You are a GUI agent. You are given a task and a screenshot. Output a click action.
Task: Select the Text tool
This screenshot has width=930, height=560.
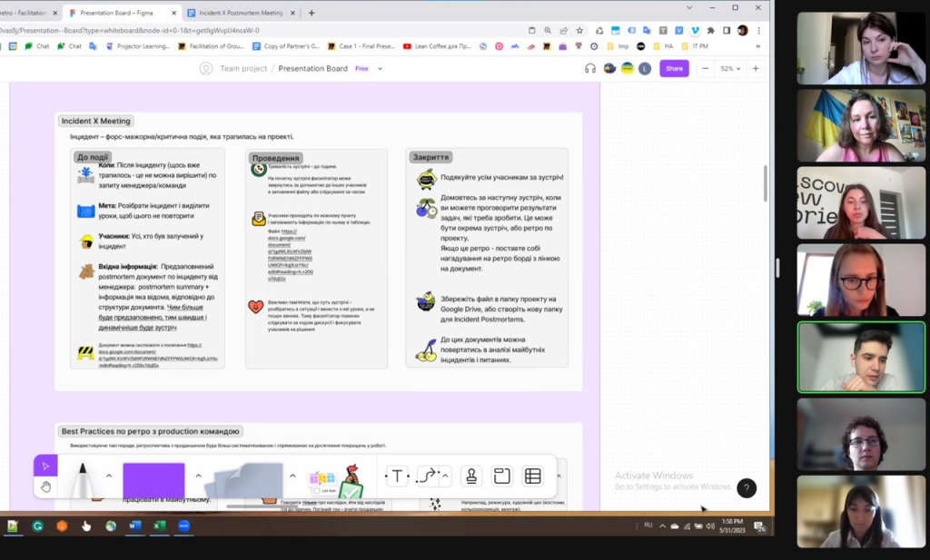click(x=397, y=476)
